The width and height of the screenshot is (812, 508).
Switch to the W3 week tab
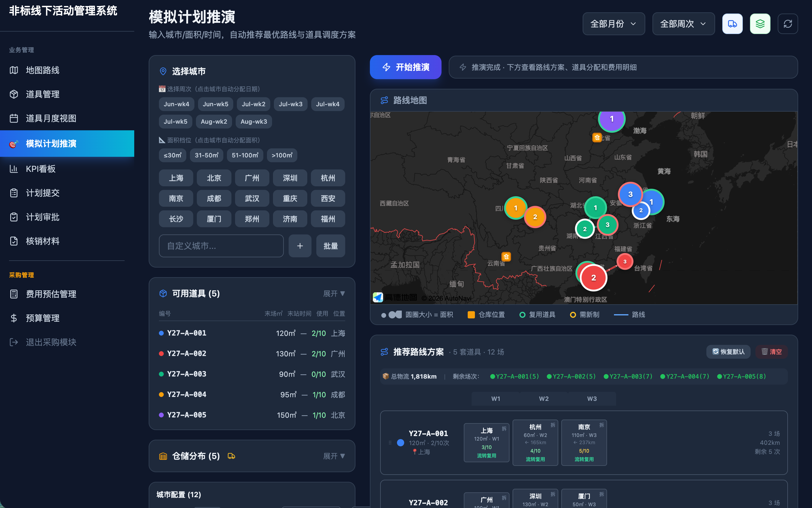click(592, 398)
